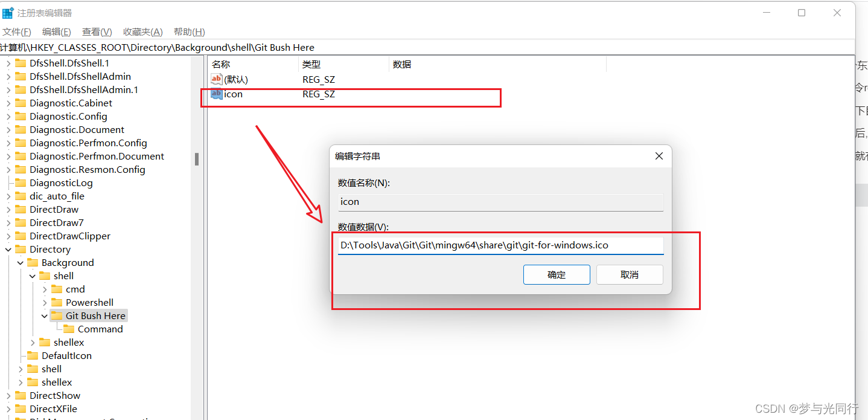Collapse the shell node under Background
The width and height of the screenshot is (868, 420).
pos(33,276)
